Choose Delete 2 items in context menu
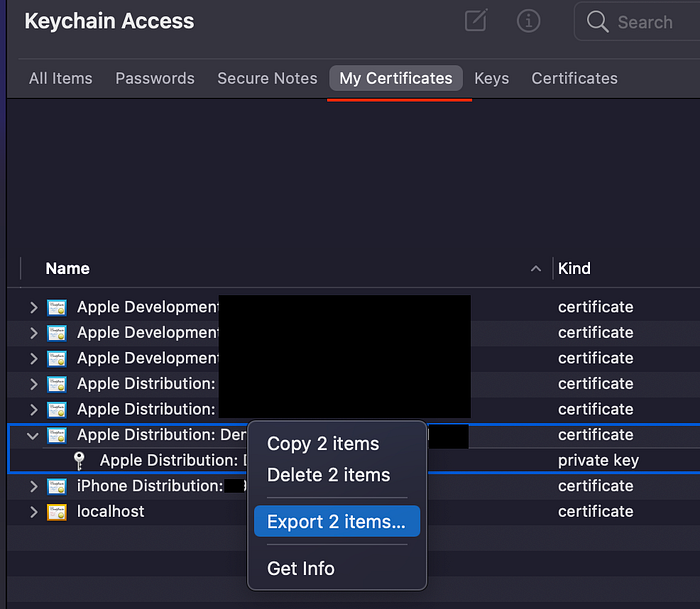This screenshot has width=700, height=609. pos(329,475)
